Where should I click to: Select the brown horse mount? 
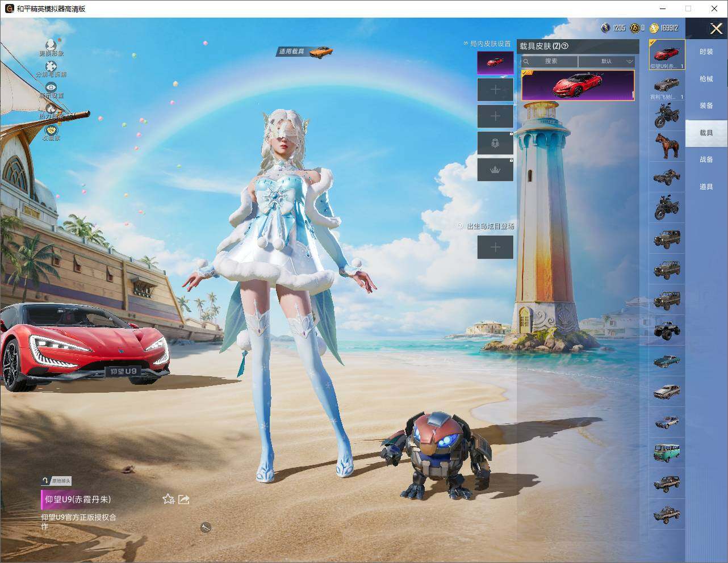coord(667,146)
